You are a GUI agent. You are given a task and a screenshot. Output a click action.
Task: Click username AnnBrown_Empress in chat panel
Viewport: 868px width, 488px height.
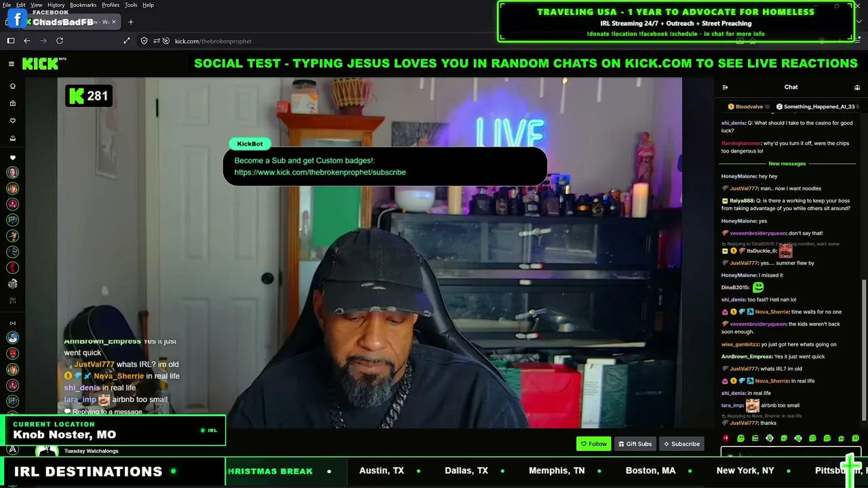click(x=747, y=357)
